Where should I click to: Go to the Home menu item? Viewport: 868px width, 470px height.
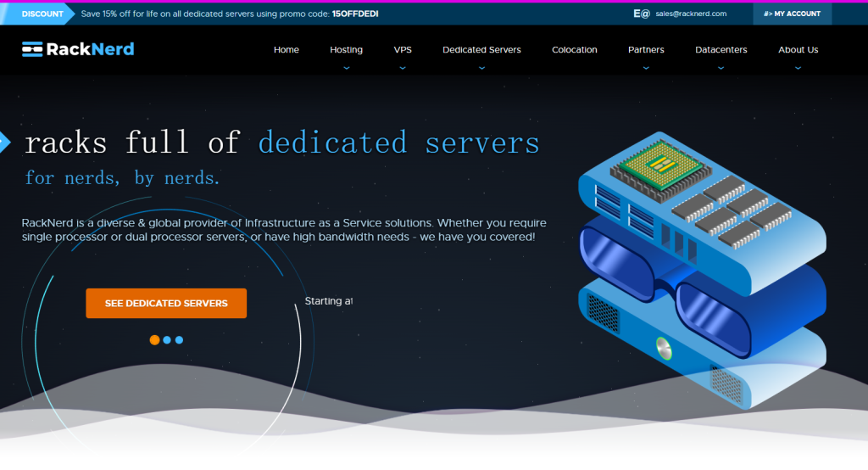tap(286, 50)
